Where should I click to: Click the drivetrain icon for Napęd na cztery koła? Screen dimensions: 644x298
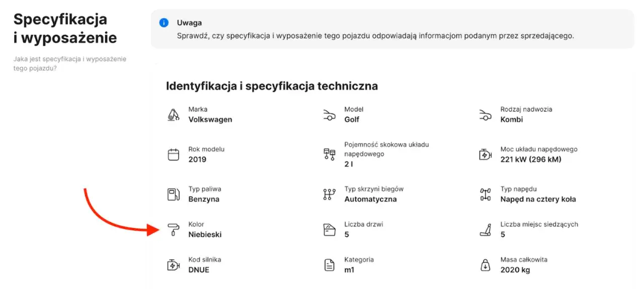point(485,194)
